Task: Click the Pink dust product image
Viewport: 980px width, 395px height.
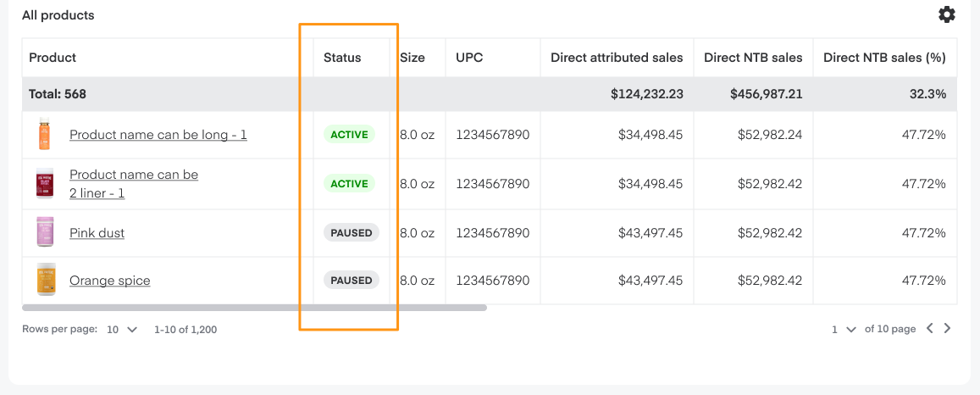Action: coord(45,232)
